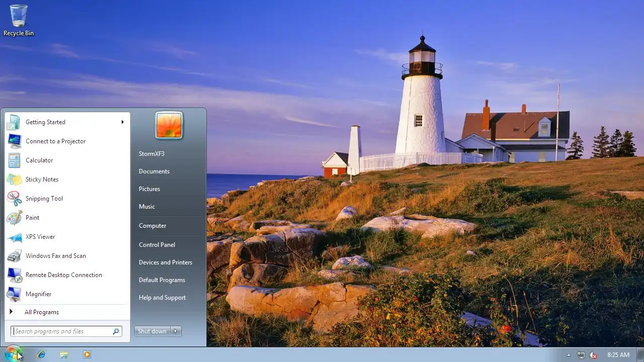Launch the Magnifier icon
644x362 pixels.
click(x=14, y=294)
